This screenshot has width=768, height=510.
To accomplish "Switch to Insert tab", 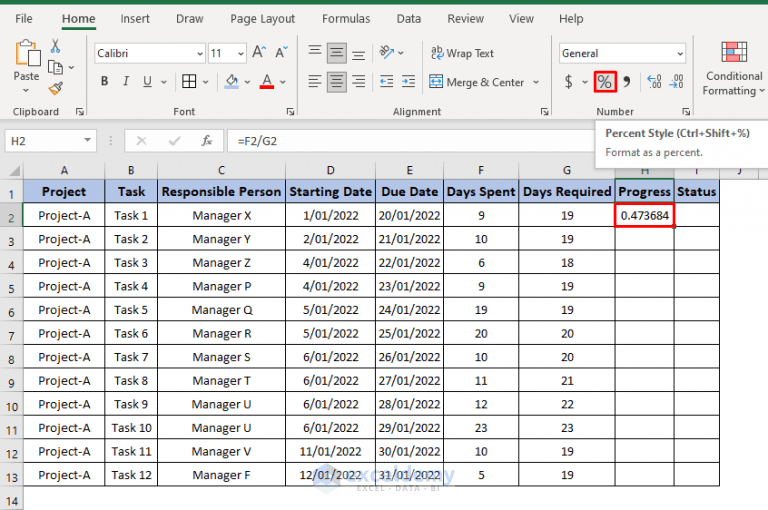I will [x=135, y=19].
